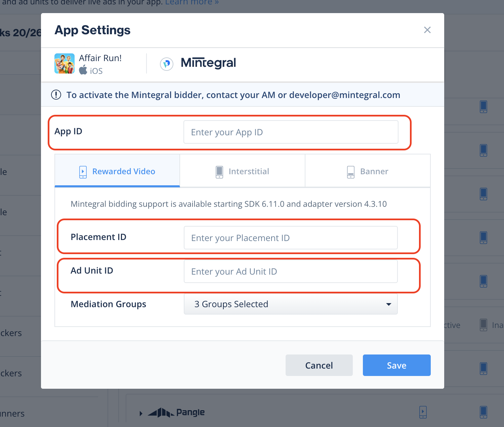Switch to the Interstitial tab
Image resolution: width=504 pixels, height=427 pixels.
click(242, 171)
